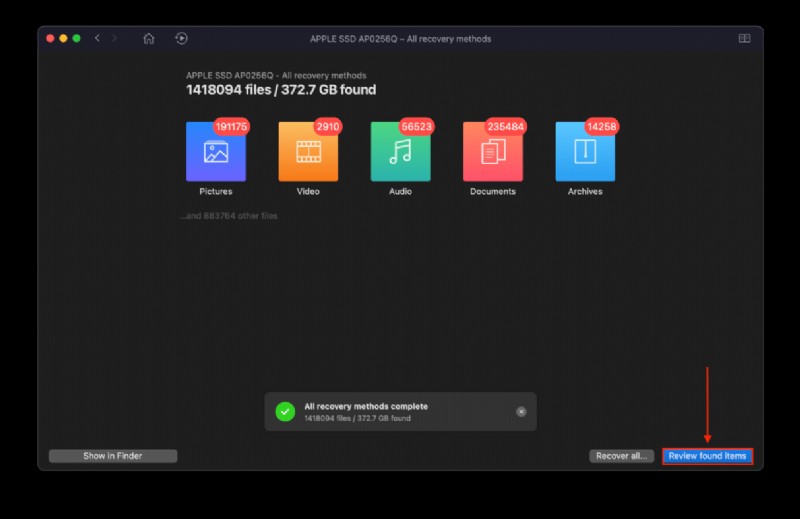This screenshot has width=800, height=519.
Task: Close the window with red button
Action: click(50, 38)
